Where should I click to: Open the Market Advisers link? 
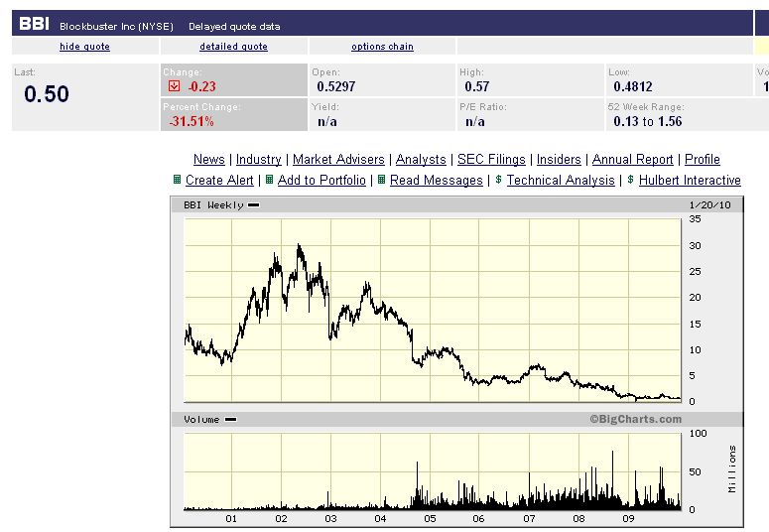338,160
